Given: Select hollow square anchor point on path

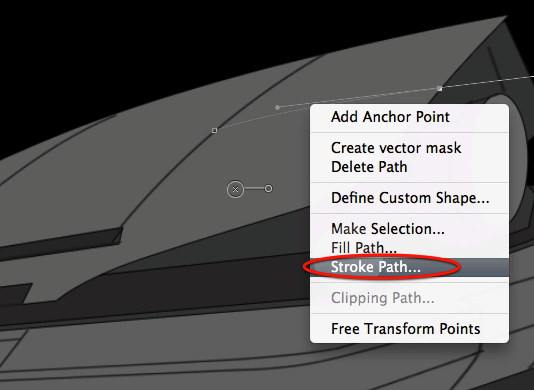Looking at the screenshot, I should (214, 130).
